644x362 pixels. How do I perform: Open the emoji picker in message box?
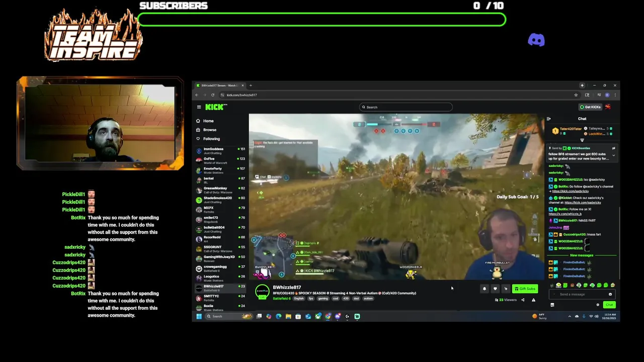(610, 294)
